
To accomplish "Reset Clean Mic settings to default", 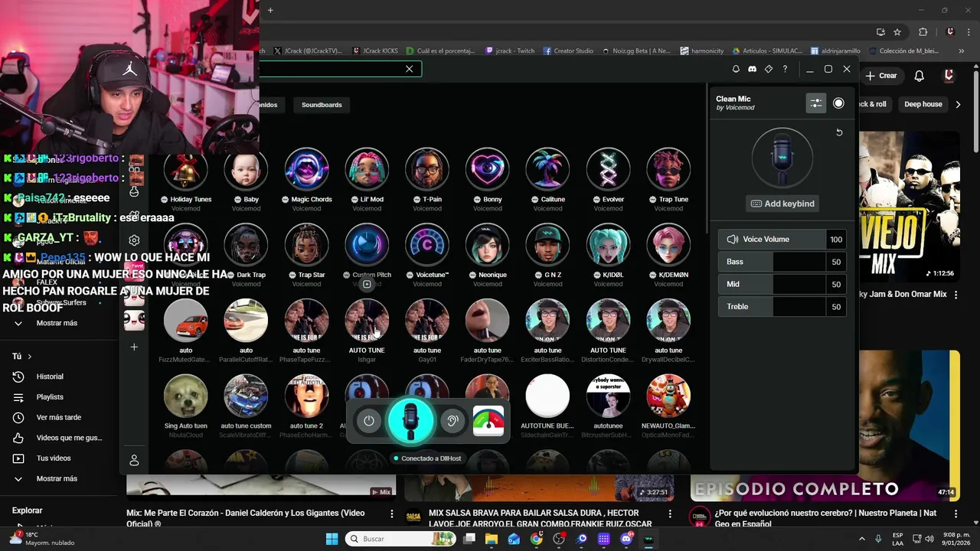I will click(839, 132).
